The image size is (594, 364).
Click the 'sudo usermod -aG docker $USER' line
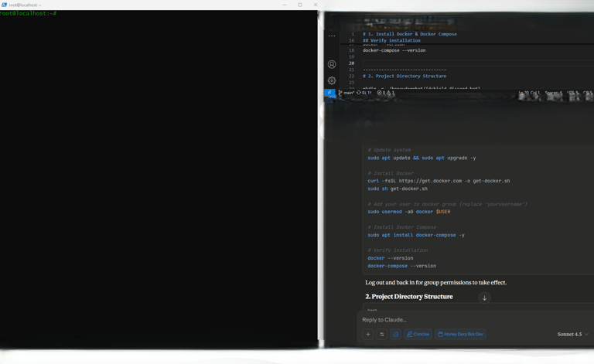click(408, 212)
